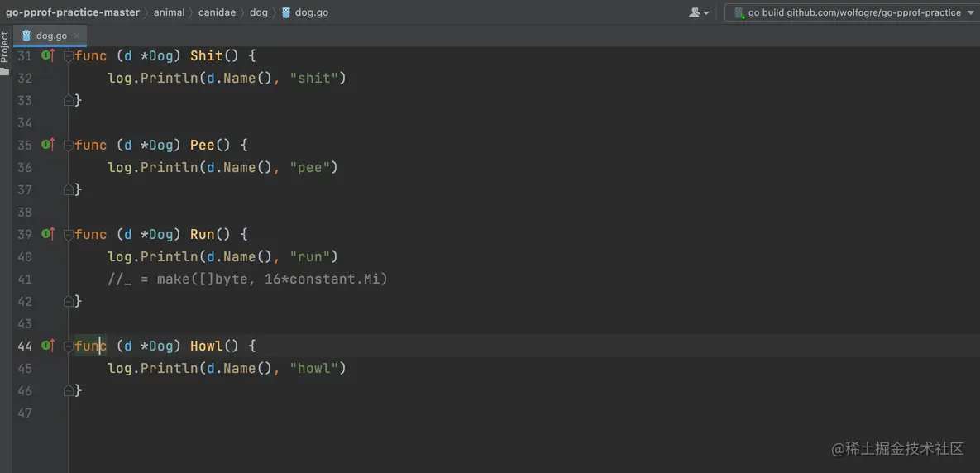980x473 pixels.
Task: Click the implements-interface gutter icon on line 44
Action: (x=47, y=345)
